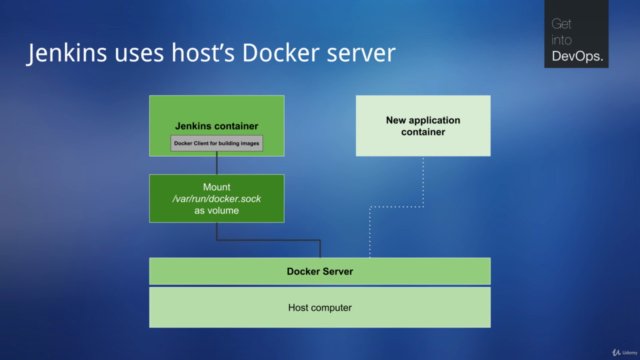
Task: Click the 'Host computer' box
Action: (x=320, y=307)
